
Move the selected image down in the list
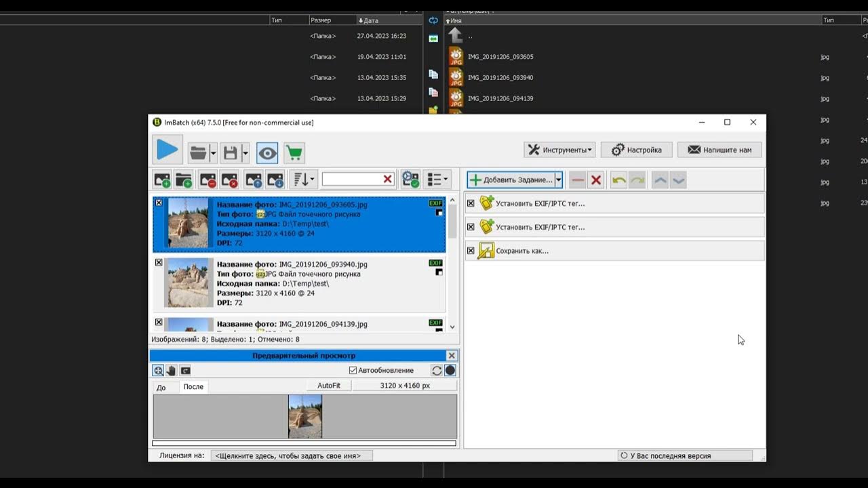tap(275, 180)
